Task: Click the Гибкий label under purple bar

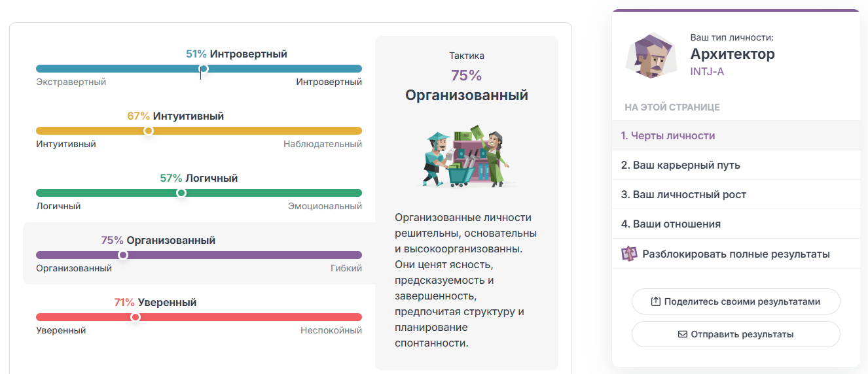Action: click(x=346, y=268)
